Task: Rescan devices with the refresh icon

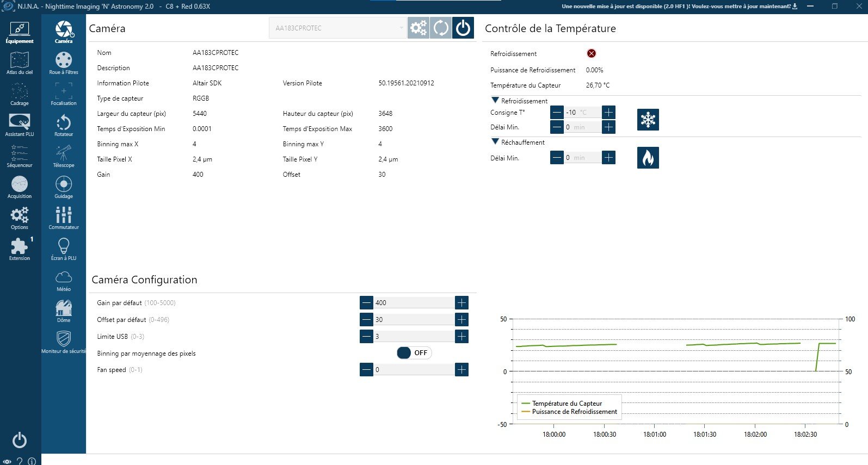Action: pyautogui.click(x=441, y=28)
